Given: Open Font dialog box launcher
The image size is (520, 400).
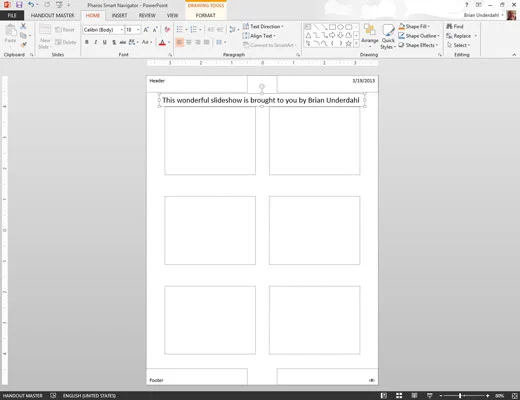Looking at the screenshot, I should tap(170, 55).
